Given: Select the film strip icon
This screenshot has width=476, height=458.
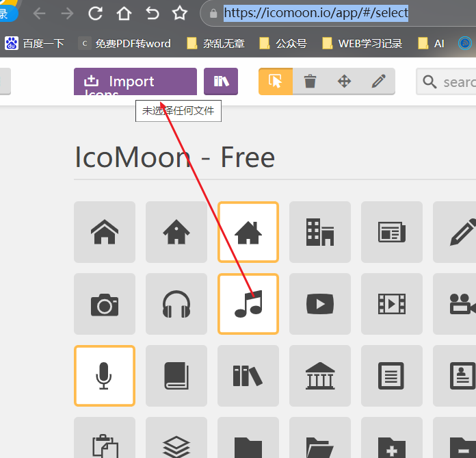Looking at the screenshot, I should click(392, 304).
